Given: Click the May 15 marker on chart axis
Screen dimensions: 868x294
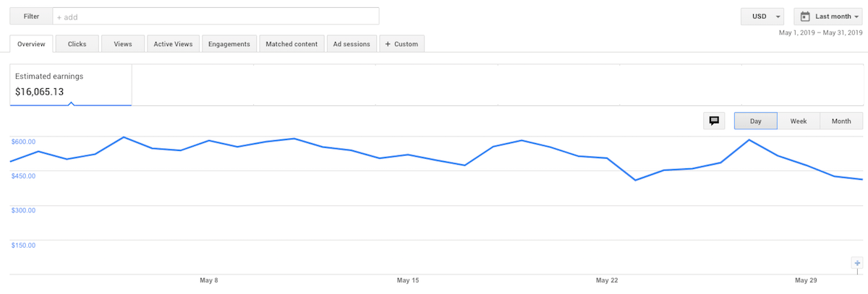Looking at the screenshot, I should [x=408, y=280].
